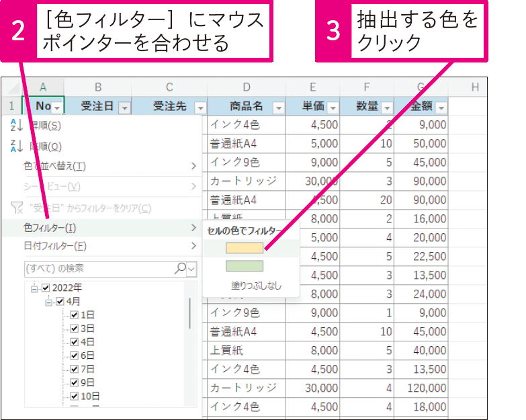This screenshot has height=420, width=526.
Task: Select 昇順(S) sort option
Action: pos(102,126)
